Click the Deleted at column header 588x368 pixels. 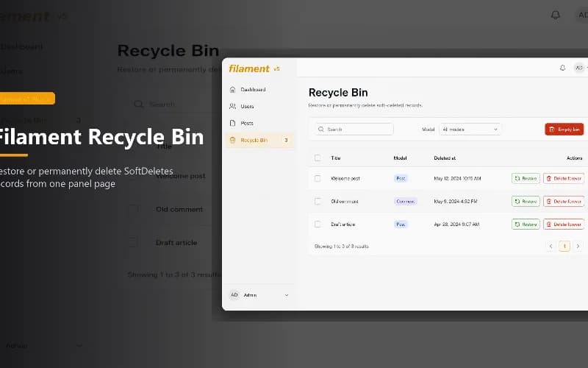[x=445, y=158]
